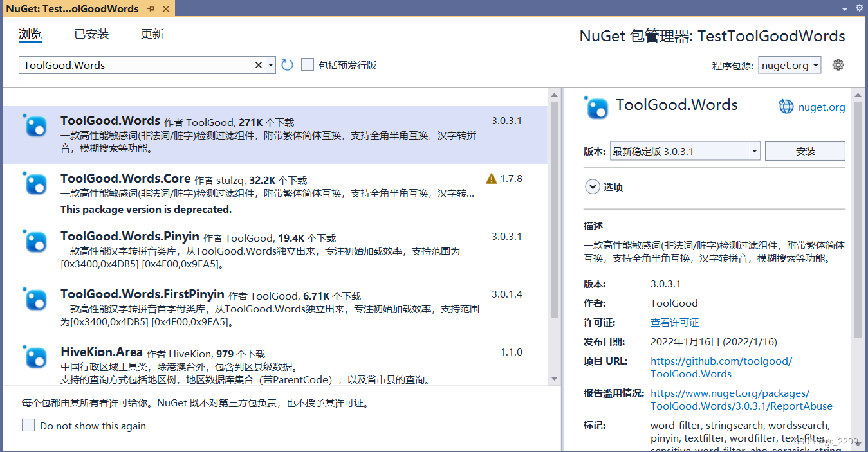Open 程序包源 nuget.org dropdown
868x452 pixels.
790,65
